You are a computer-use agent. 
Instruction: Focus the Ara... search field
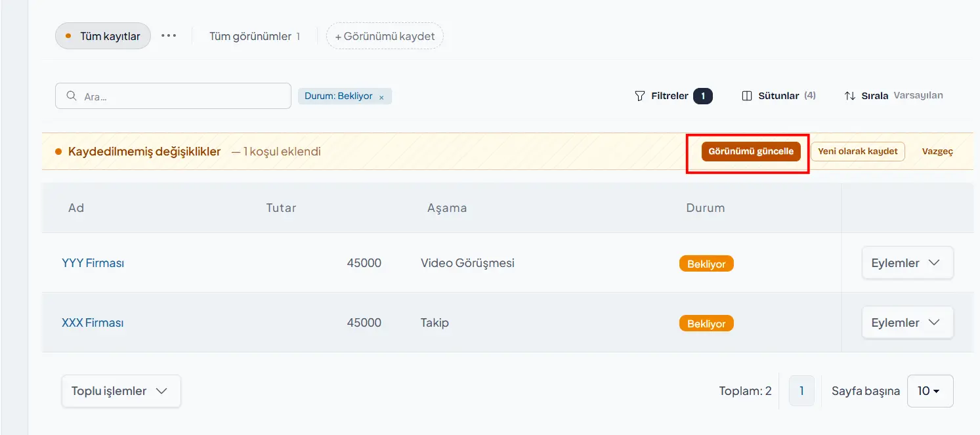(x=173, y=96)
